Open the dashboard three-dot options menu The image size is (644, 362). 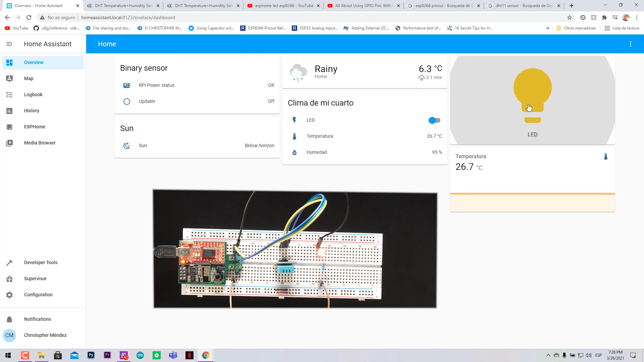click(x=631, y=44)
